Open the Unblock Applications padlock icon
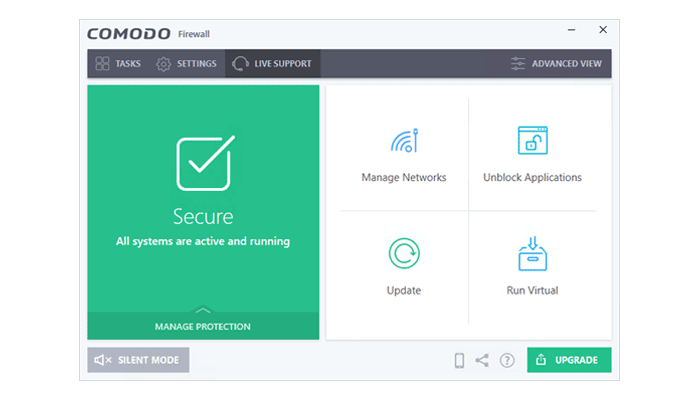 532,141
